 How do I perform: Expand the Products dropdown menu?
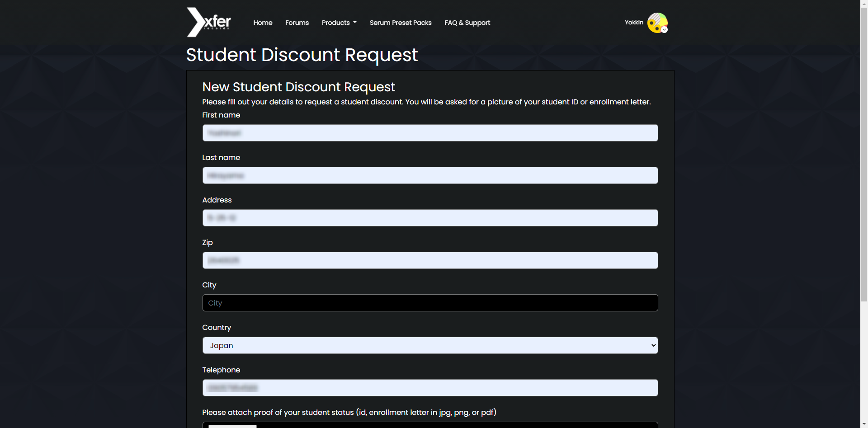[x=339, y=23]
